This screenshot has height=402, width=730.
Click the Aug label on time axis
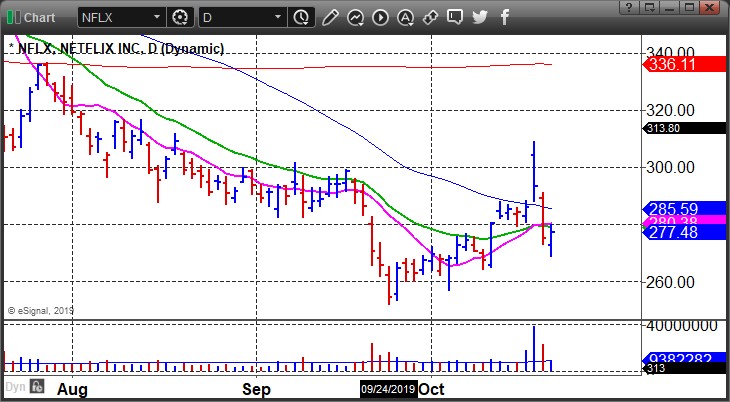click(x=72, y=389)
